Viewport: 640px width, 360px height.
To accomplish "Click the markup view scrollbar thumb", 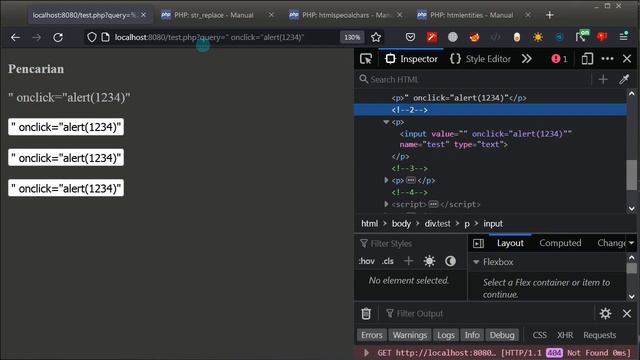I will point(631,174).
